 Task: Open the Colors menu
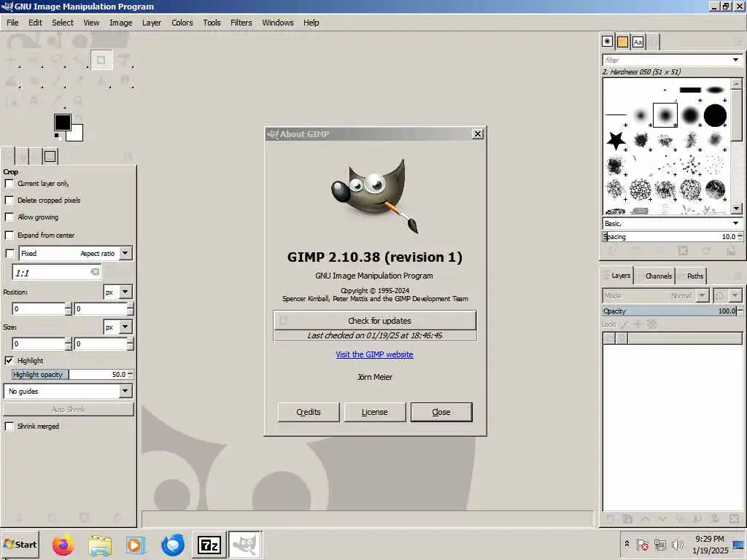[182, 23]
